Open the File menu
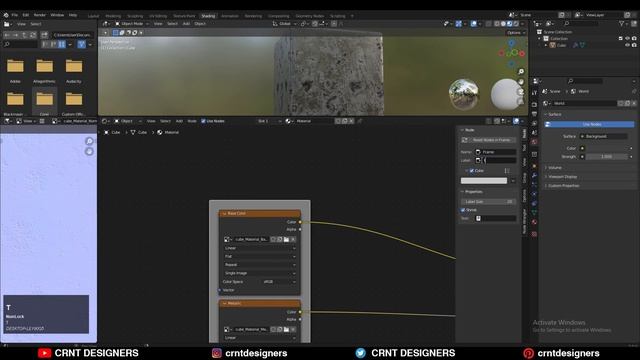Image resolution: width=640 pixels, height=360 pixels. click(15, 15)
